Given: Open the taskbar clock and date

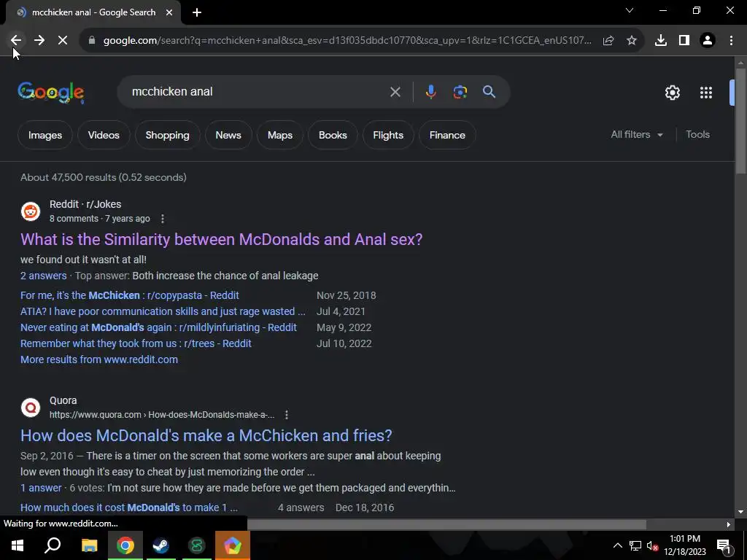Looking at the screenshot, I should coord(685,545).
